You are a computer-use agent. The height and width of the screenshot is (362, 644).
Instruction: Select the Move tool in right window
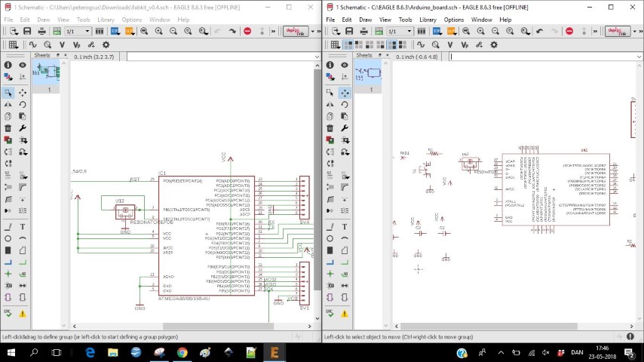tap(345, 93)
